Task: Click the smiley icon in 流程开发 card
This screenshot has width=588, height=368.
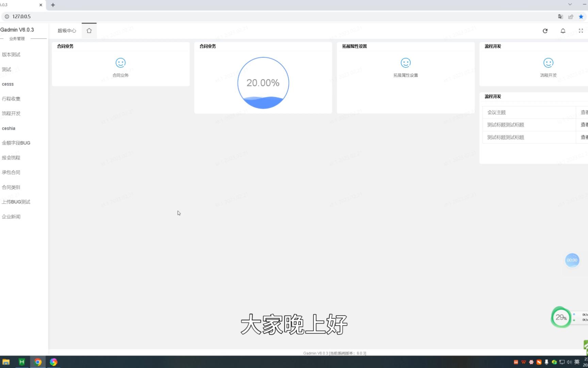Action: tap(548, 63)
